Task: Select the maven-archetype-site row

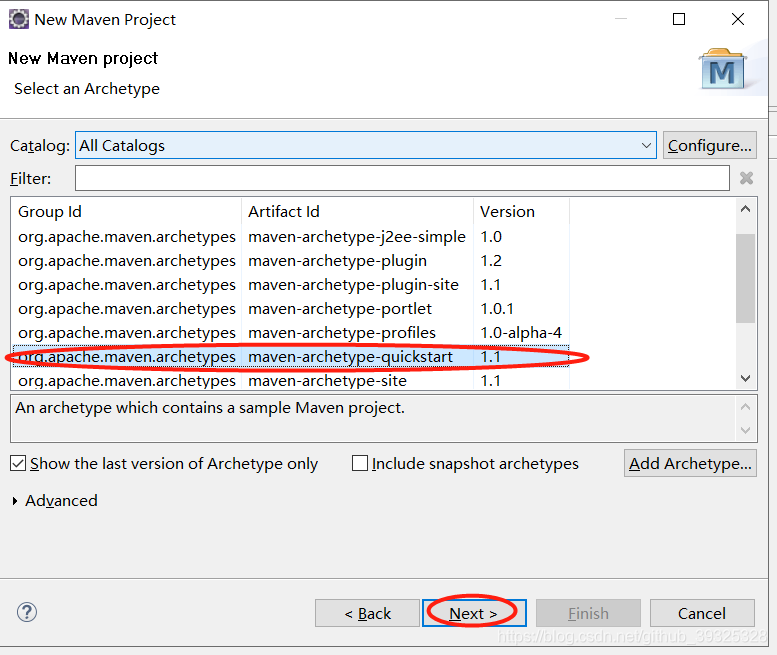Action: pos(291,381)
